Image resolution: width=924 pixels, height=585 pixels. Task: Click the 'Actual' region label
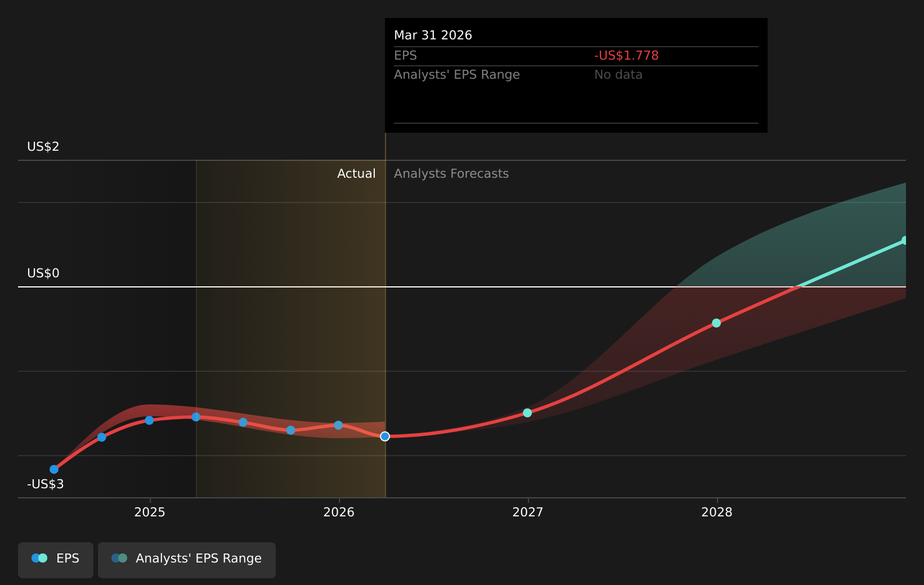tap(356, 174)
